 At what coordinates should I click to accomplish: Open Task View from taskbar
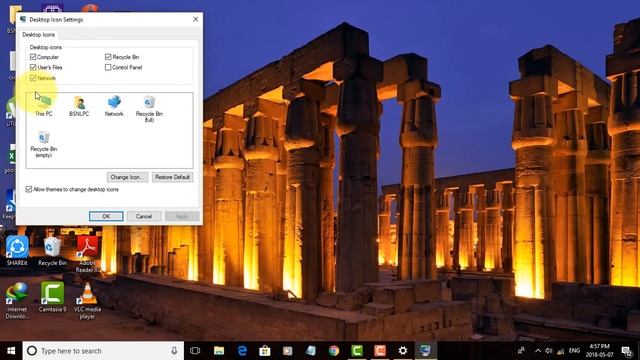195,351
